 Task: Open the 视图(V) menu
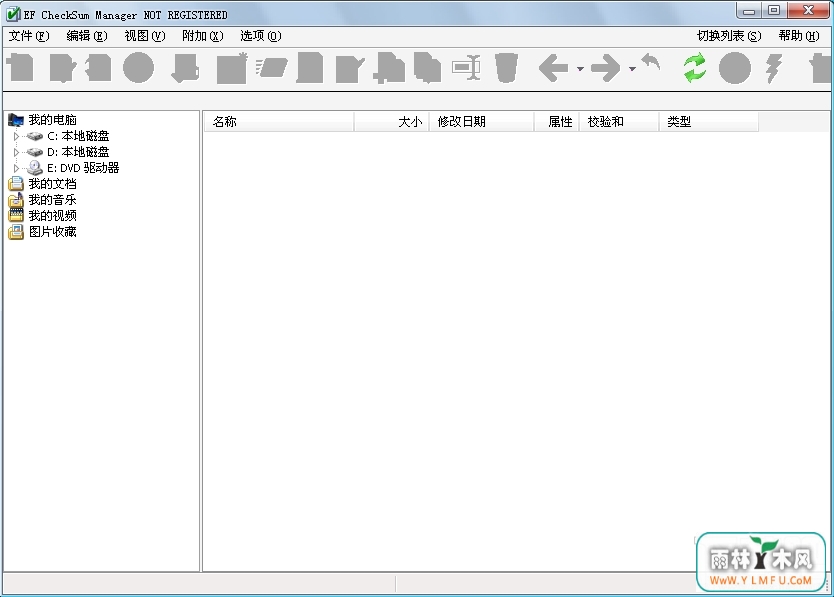(x=145, y=36)
